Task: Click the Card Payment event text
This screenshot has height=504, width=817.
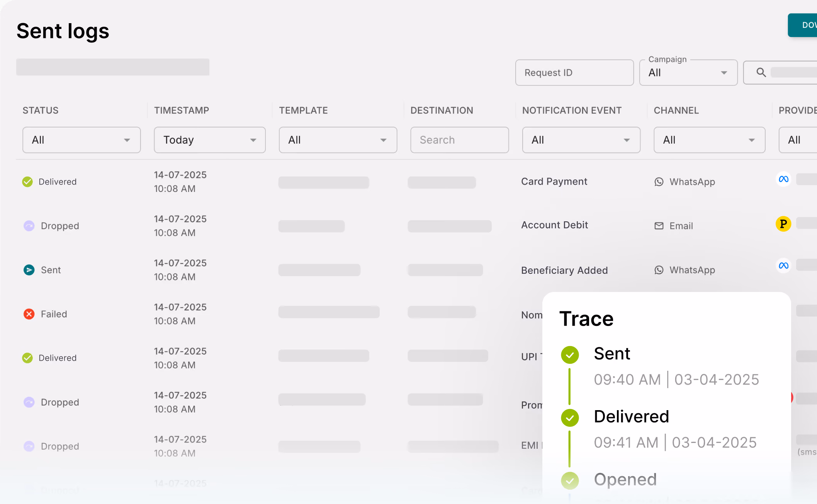Action: coord(554,182)
